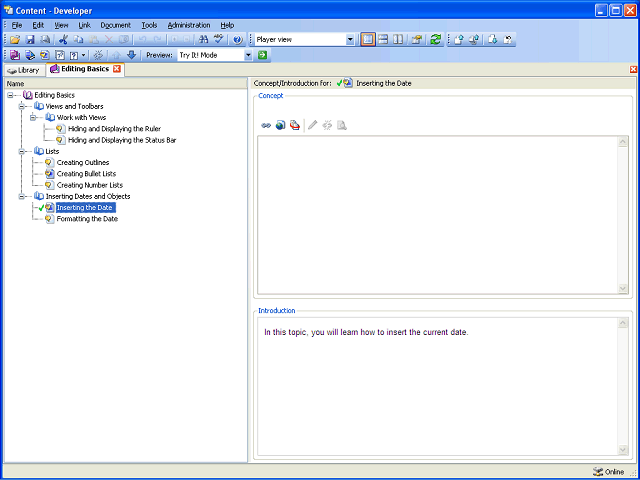Click the green Preview go arrow button
Image resolution: width=640 pixels, height=480 pixels.
pyautogui.click(x=262, y=55)
